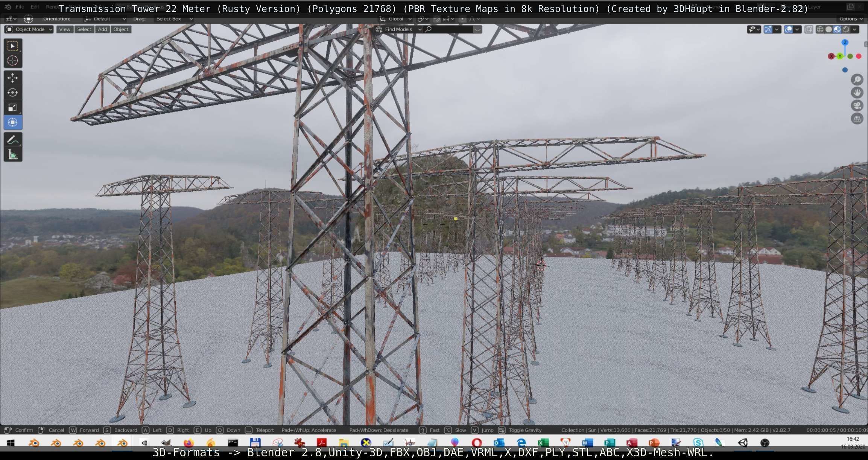Open the Add menu
The width and height of the screenshot is (868, 460).
(x=102, y=29)
